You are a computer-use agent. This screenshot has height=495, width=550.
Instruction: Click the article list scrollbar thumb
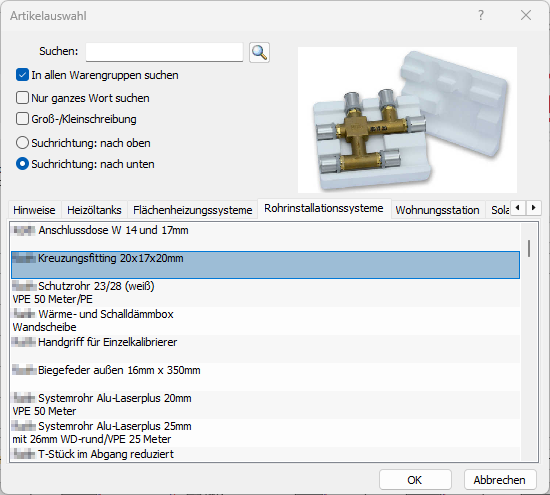529,248
